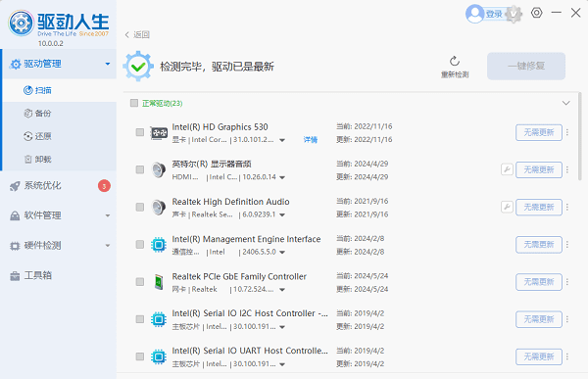Image resolution: width=588 pixels, height=379 pixels.
Task: Open version dropdown for Serial IO I2C Host Controller
Action: click(282, 327)
